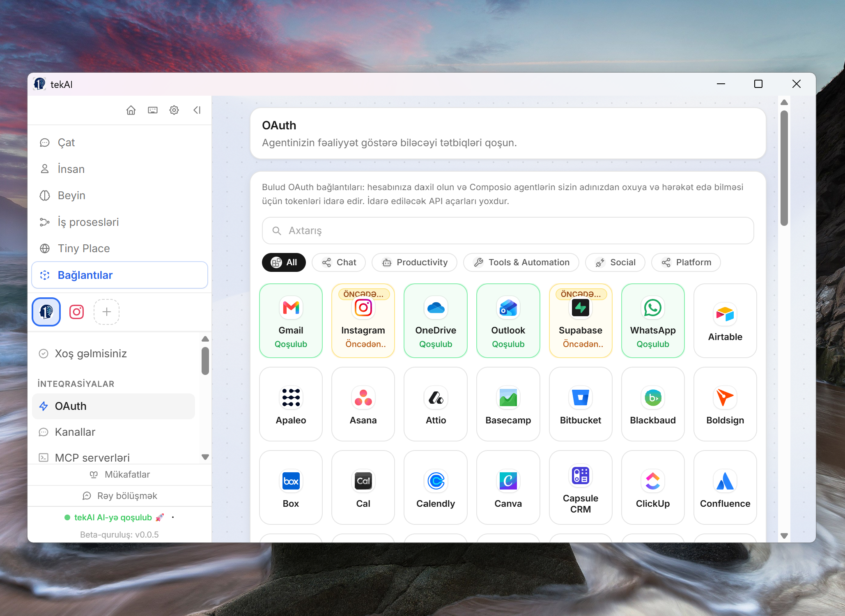Click Rəy bölüşmək feedback link
Image resolution: width=845 pixels, height=616 pixels.
click(119, 496)
